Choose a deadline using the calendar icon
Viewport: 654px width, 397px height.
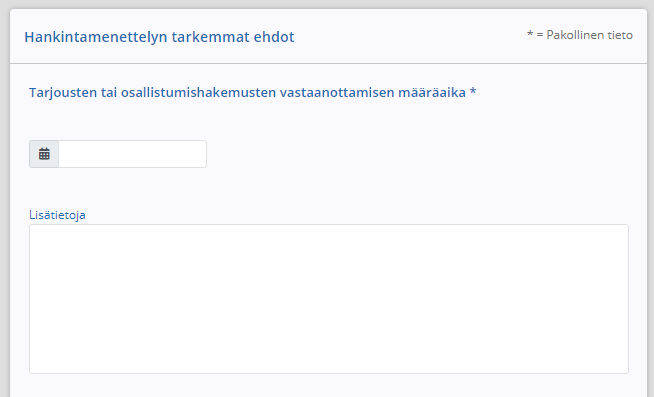(x=44, y=154)
